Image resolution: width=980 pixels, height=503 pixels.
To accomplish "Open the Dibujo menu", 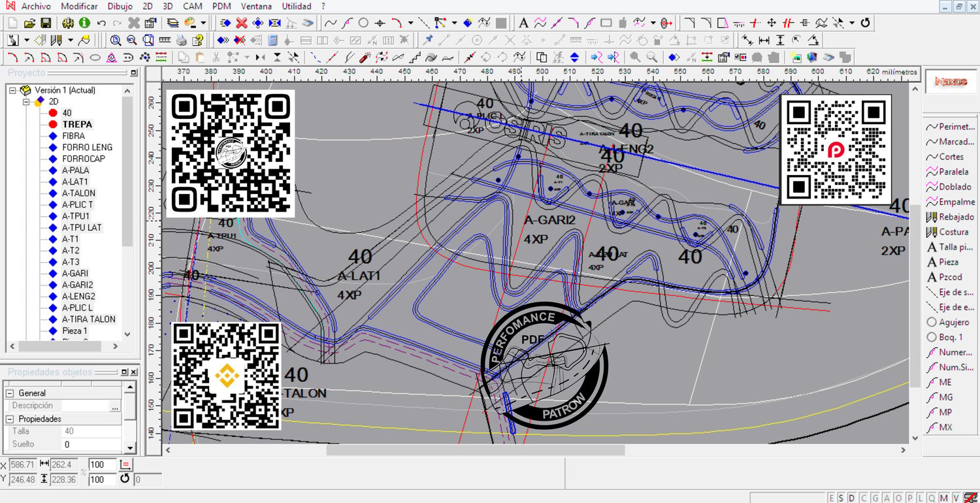I will 120,6.
